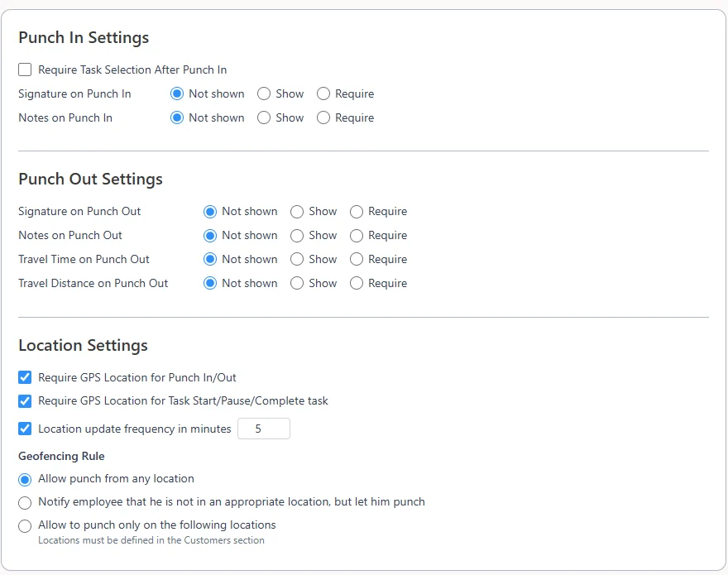728x575 pixels.
Task: Select Not shown for Notes on Punch In
Action: (x=177, y=118)
